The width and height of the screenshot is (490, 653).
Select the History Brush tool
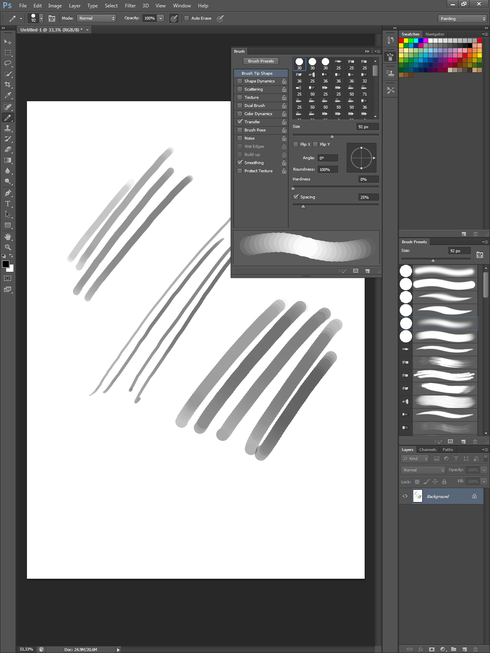[x=7, y=139]
